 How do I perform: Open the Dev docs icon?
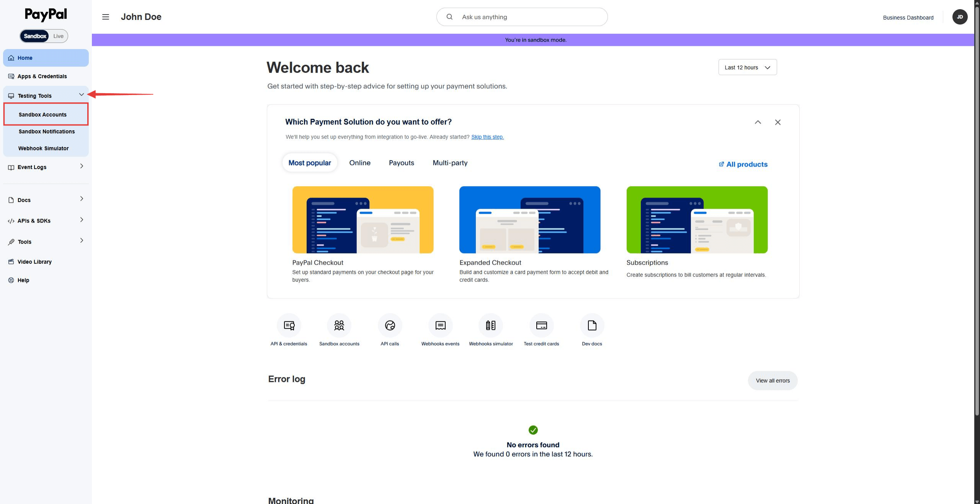coord(592,325)
